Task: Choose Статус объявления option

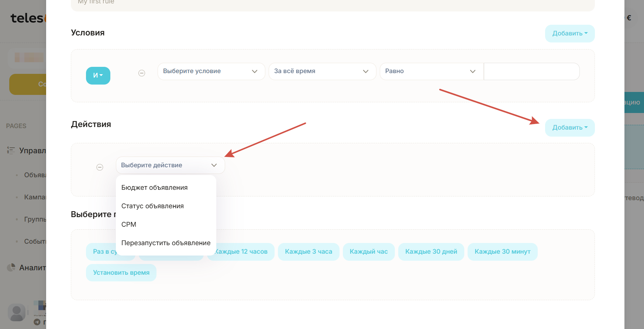Action: coord(152,206)
